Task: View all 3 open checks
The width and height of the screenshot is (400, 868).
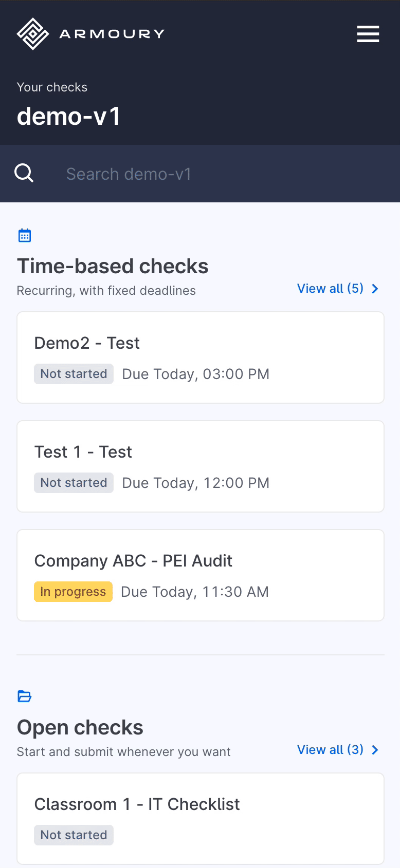Action: [330, 750]
